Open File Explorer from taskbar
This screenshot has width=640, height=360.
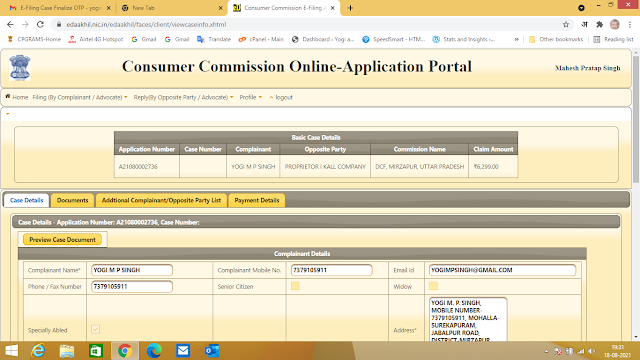point(67,351)
